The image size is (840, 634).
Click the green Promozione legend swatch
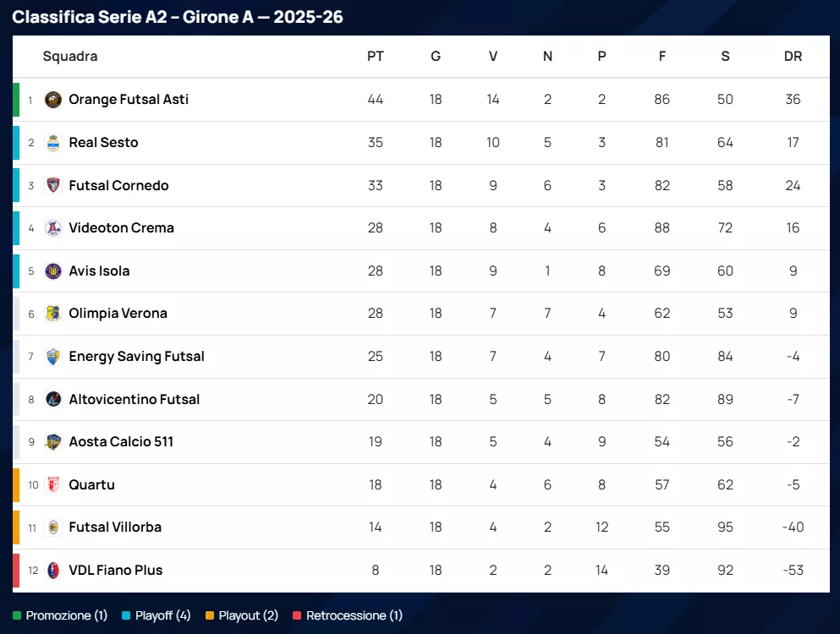(x=17, y=616)
